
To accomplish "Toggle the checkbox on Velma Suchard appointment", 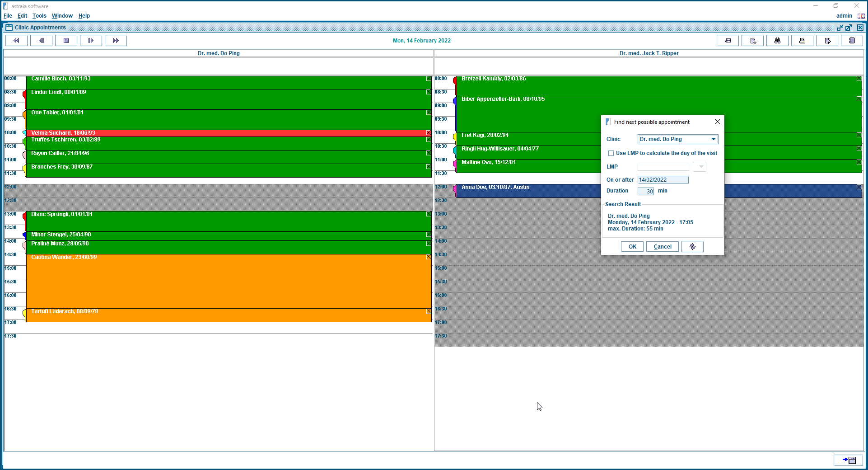I will (x=429, y=133).
